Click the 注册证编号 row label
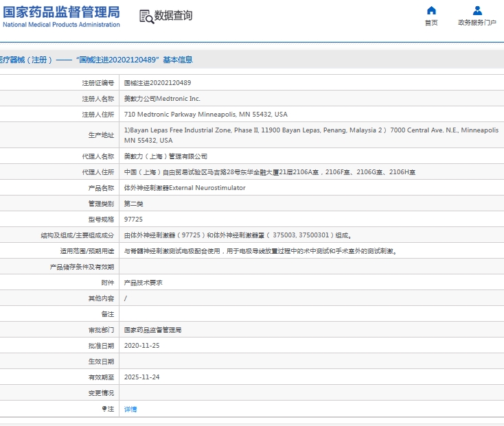Screen dimensions: 504x426 coord(98,83)
